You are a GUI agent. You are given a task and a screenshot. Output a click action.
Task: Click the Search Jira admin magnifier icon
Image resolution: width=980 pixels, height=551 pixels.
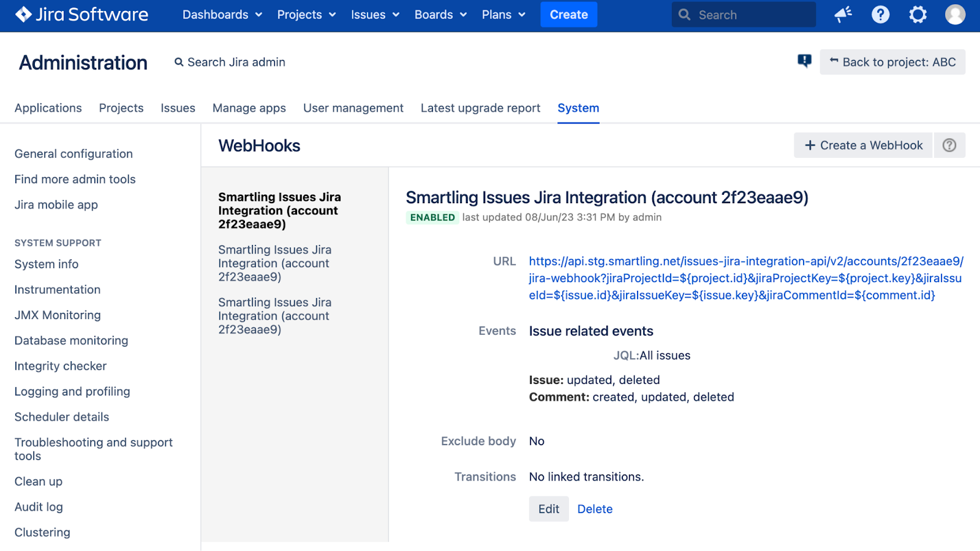(x=179, y=62)
